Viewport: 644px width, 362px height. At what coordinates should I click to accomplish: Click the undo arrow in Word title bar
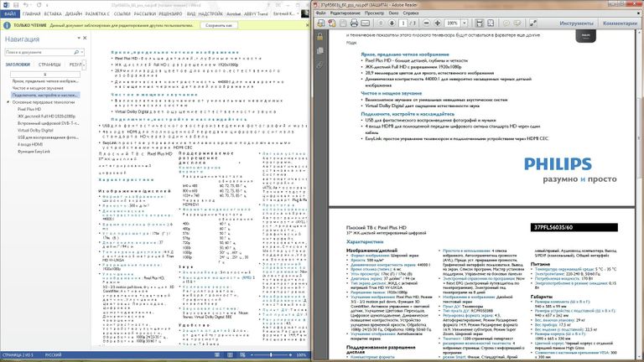pyautogui.click(x=26, y=5)
